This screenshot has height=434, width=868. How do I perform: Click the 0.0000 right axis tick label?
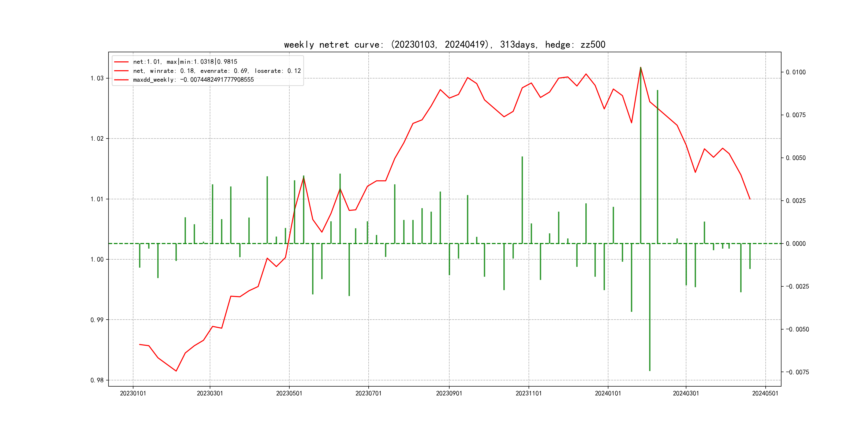coord(796,244)
